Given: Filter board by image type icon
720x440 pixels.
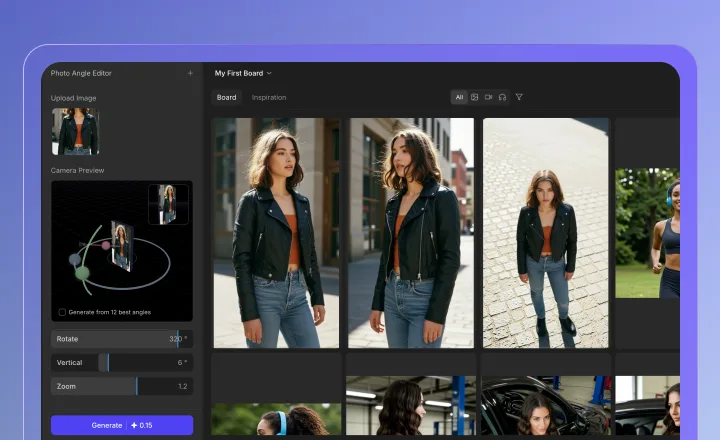Looking at the screenshot, I should (x=474, y=97).
